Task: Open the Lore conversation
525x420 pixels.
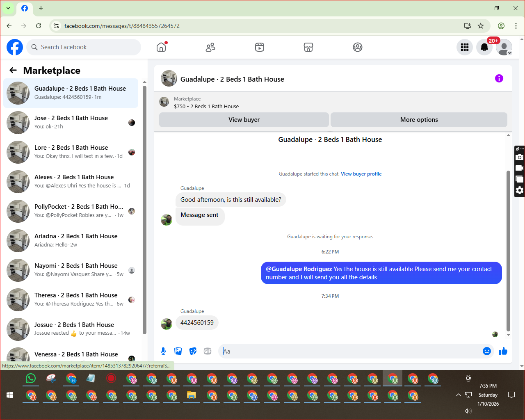Action: click(x=71, y=152)
